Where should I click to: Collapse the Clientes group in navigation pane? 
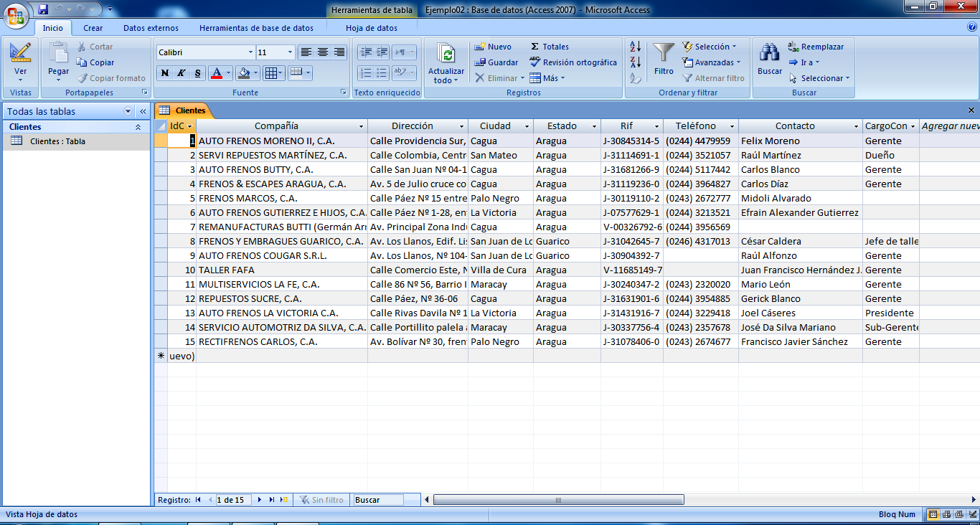[138, 127]
